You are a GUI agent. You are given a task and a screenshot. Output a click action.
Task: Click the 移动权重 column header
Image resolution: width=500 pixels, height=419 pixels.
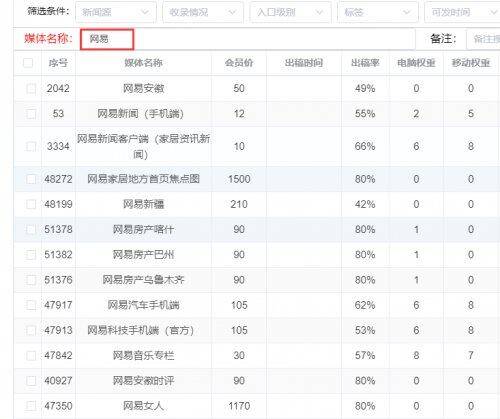pyautogui.click(x=471, y=63)
